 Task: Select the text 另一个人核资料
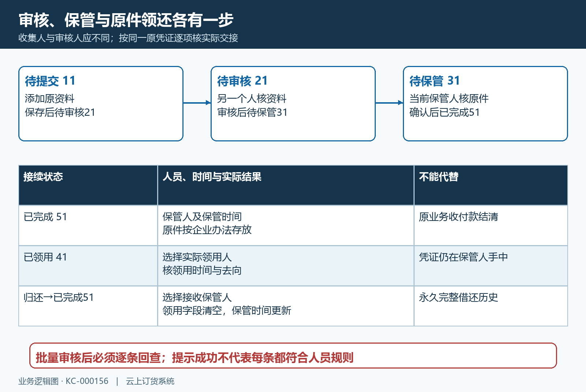pyautogui.click(x=252, y=99)
